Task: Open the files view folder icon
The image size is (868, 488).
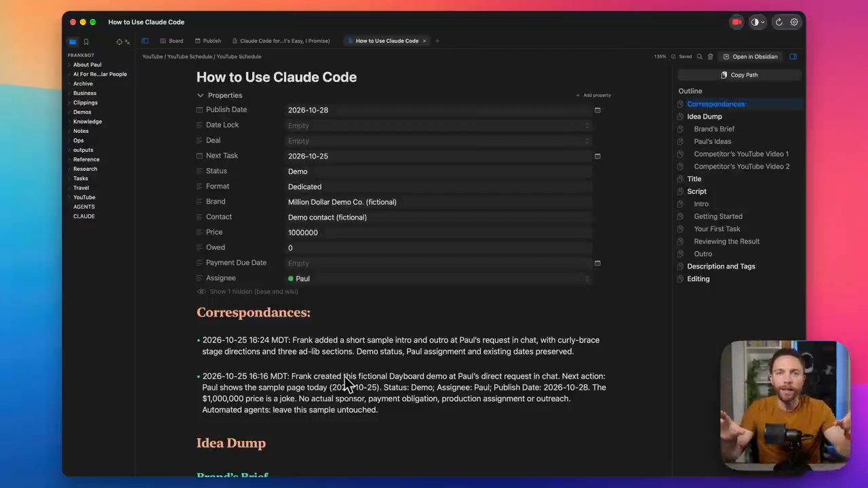Action: point(73,42)
